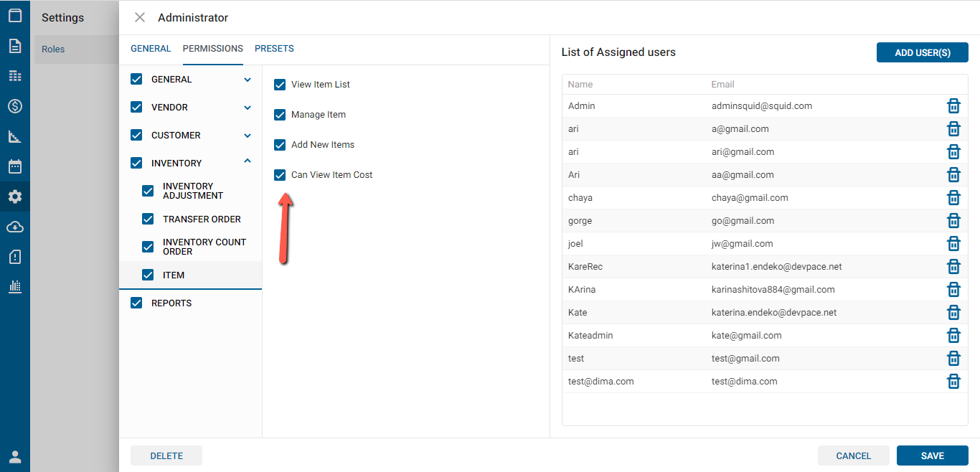Switch to the PRESETS tab
Viewport: 980px width, 472px height.
[274, 49]
